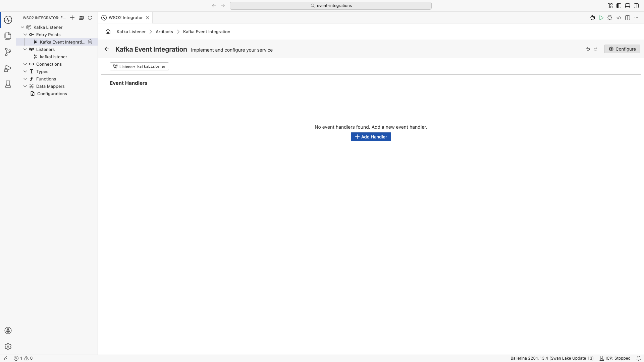
Task: Show source code with the code icon
Action: [x=619, y=18]
